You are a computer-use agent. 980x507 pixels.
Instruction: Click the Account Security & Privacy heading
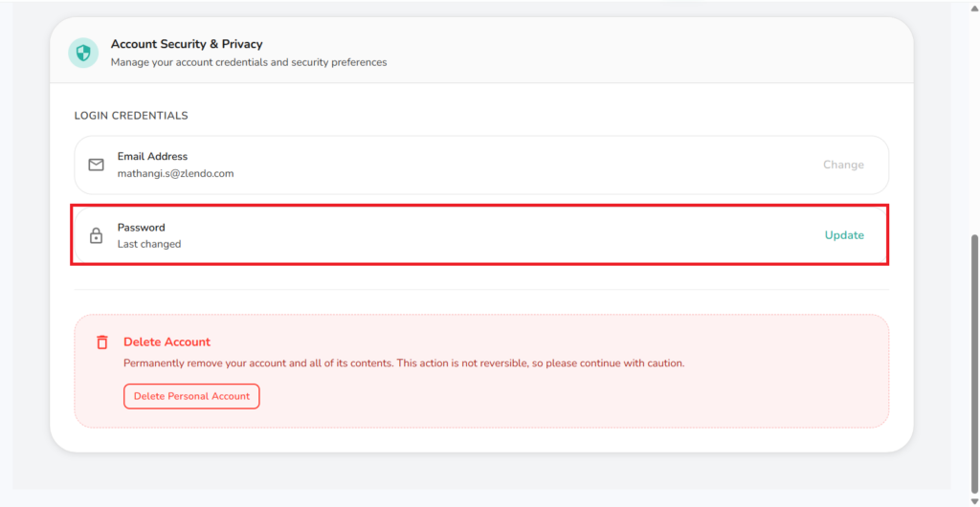[186, 44]
